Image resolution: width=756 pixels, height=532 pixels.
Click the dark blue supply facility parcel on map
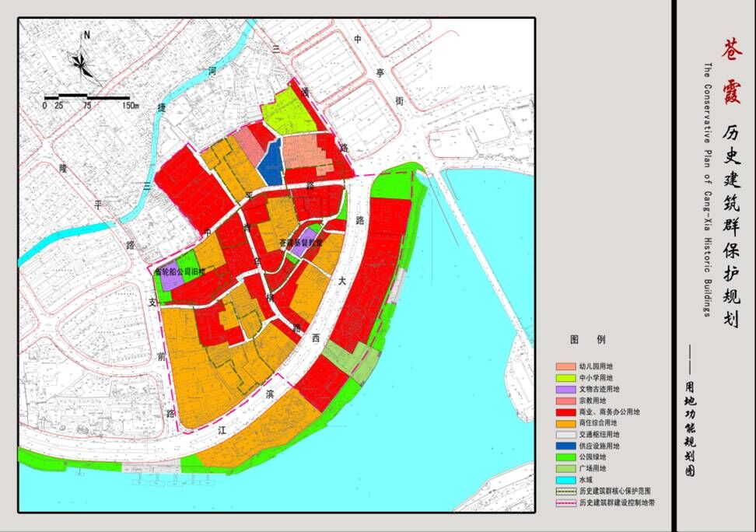click(271, 162)
